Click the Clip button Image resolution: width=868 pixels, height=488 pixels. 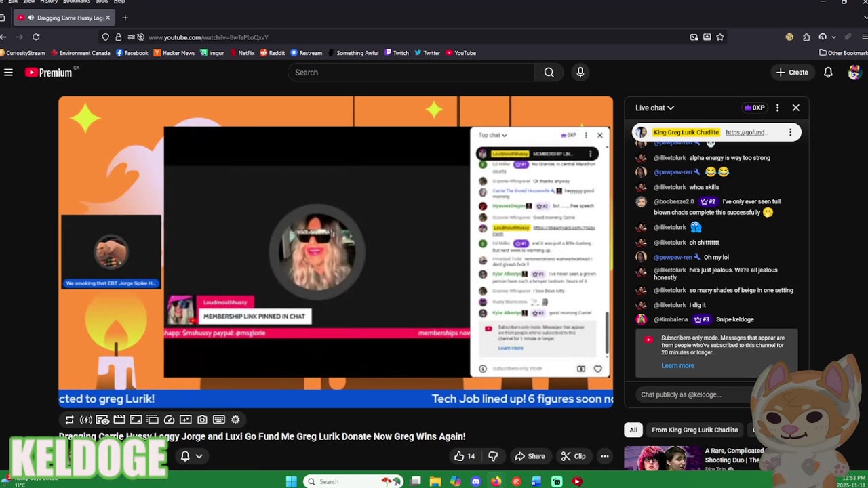coord(573,456)
